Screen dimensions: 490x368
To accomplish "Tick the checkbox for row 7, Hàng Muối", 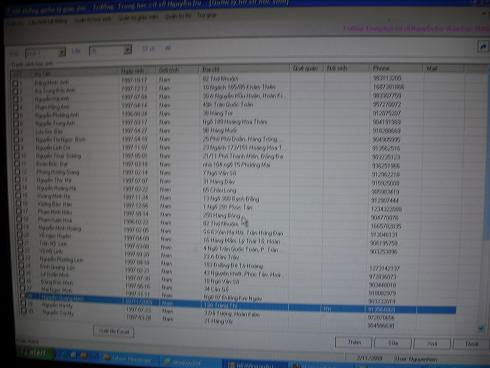I will click(x=16, y=132).
